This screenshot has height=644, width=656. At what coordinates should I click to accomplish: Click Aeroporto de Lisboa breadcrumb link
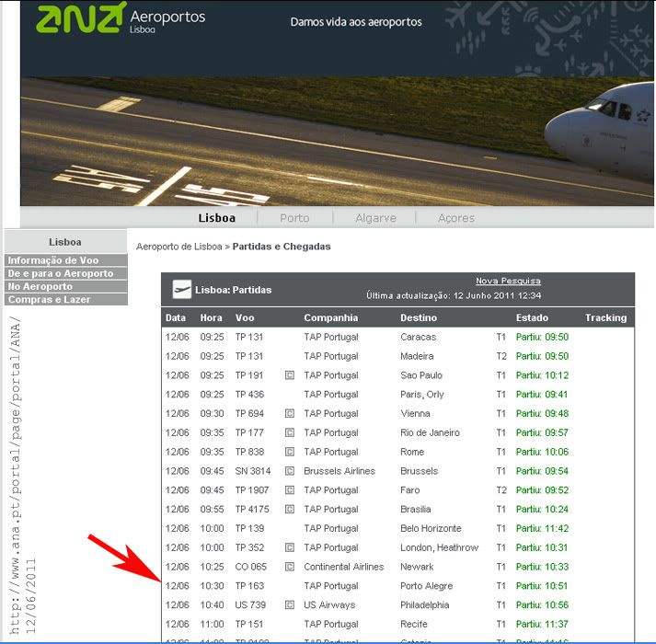179,247
